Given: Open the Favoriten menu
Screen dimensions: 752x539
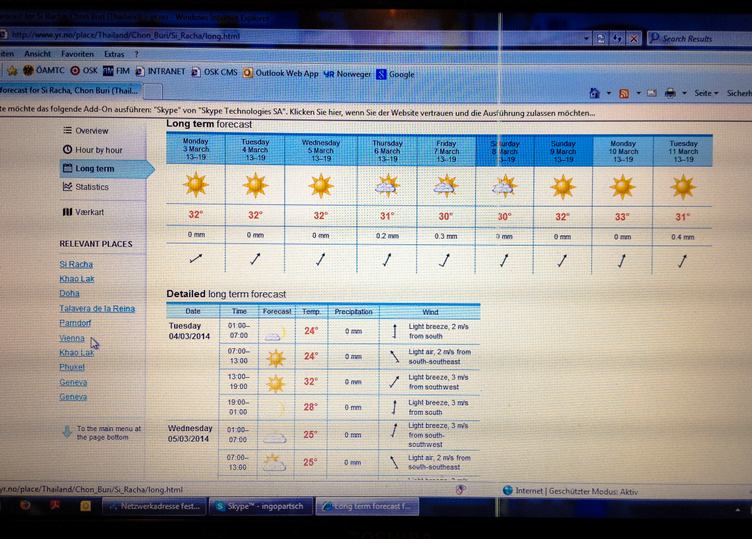Looking at the screenshot, I should [x=77, y=54].
